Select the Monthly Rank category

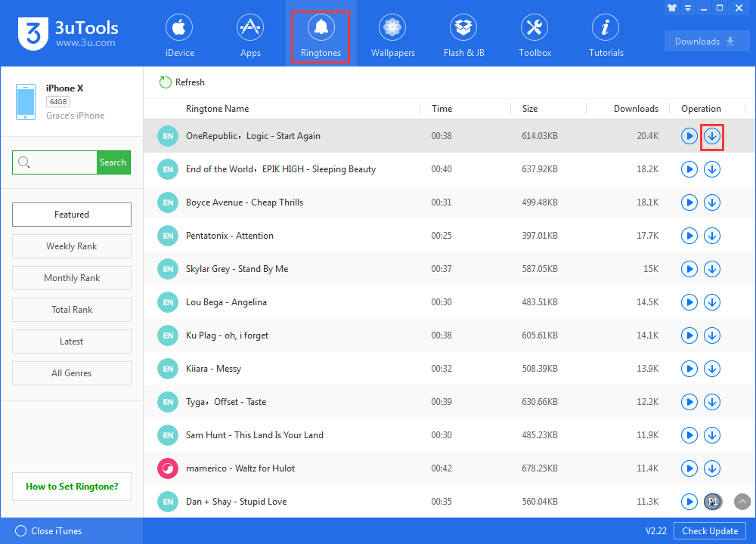pos(71,278)
